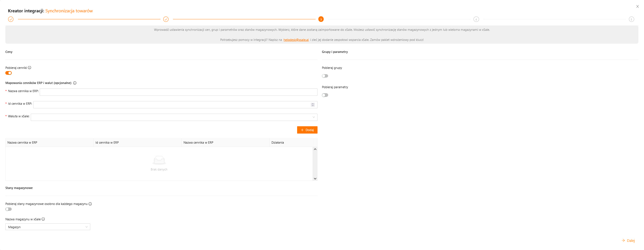
Task: Jump to wizard step 5
Action: 631,19
